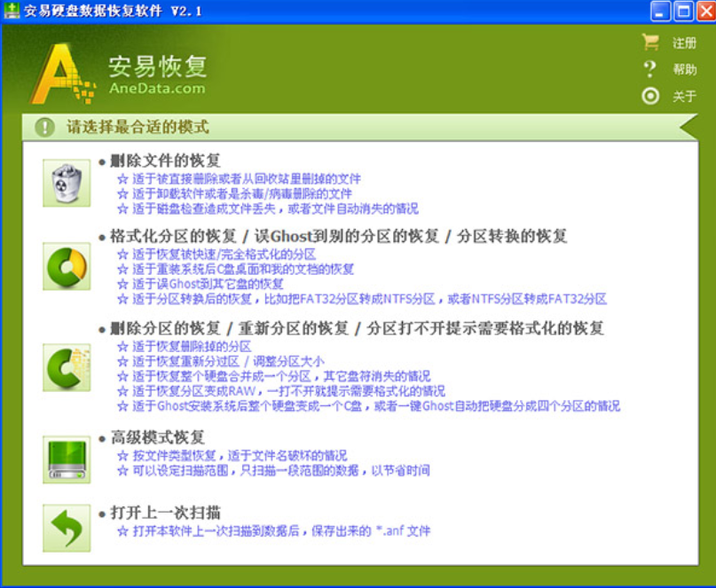Screen dimensions: 716x588
Task: Select 删除分区的恢复 mode heading
Action: pos(166,328)
